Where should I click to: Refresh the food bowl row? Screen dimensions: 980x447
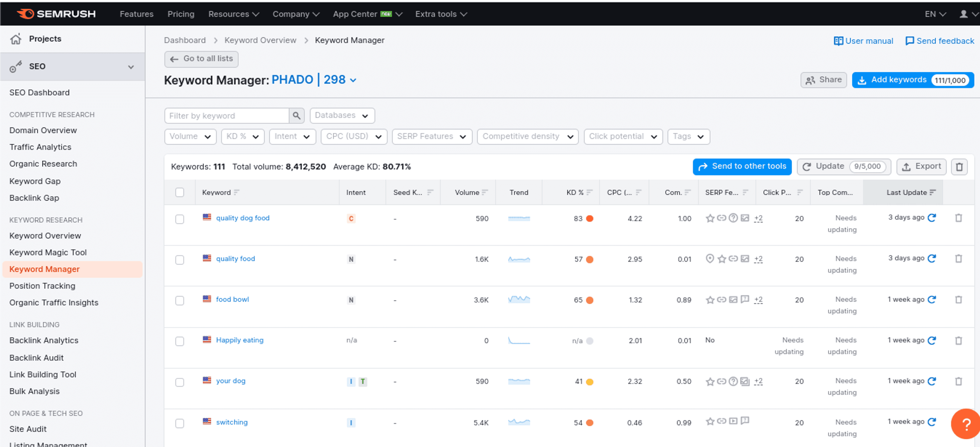(932, 299)
